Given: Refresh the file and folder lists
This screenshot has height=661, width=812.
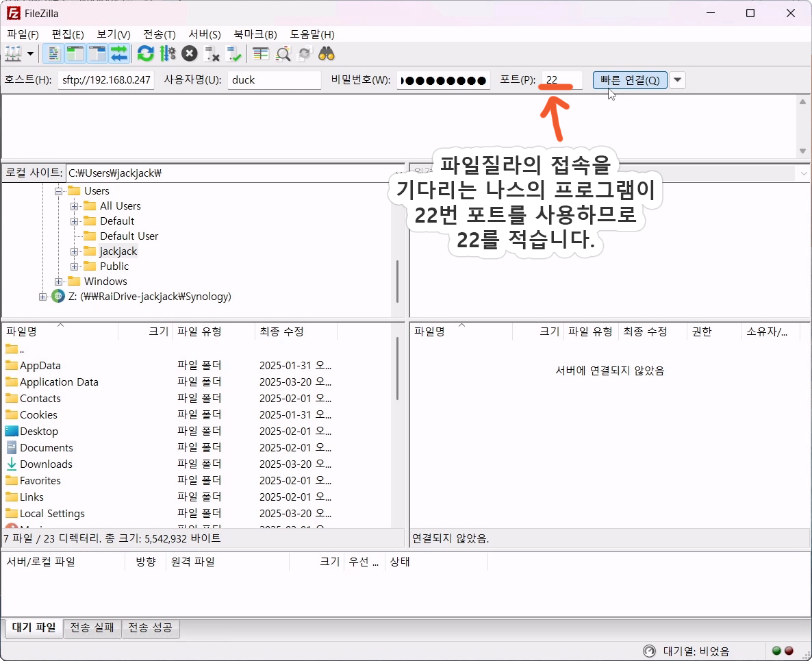Looking at the screenshot, I should (x=146, y=53).
